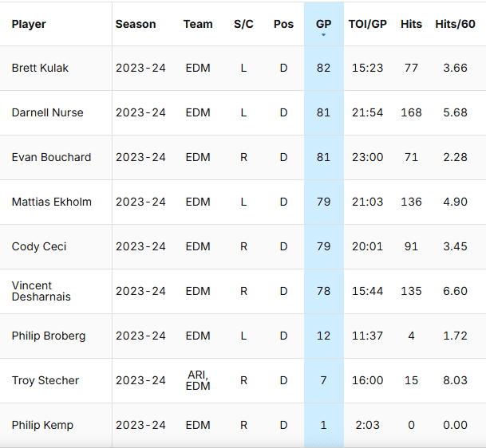Screen dimensions: 486x448
Task: Open Brett Kulak player link
Action: point(40,68)
